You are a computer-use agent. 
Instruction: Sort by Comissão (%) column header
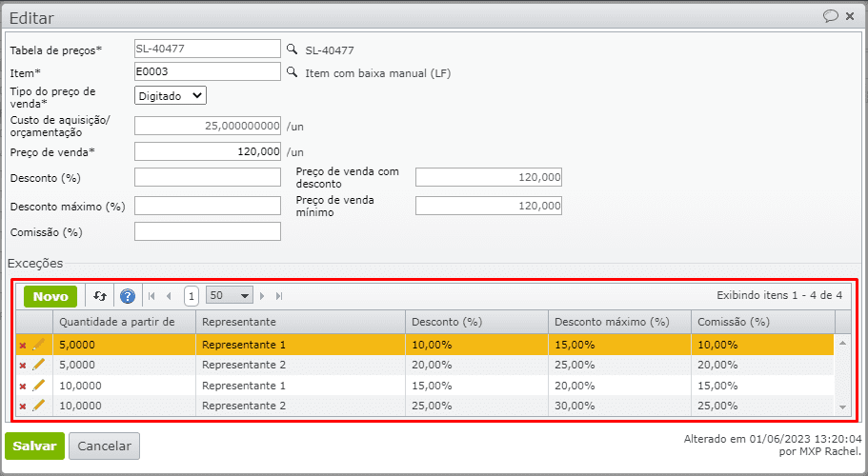tap(762, 322)
